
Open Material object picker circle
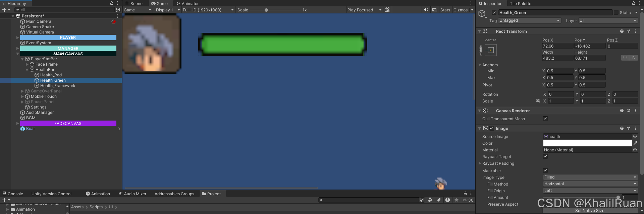[635, 150]
